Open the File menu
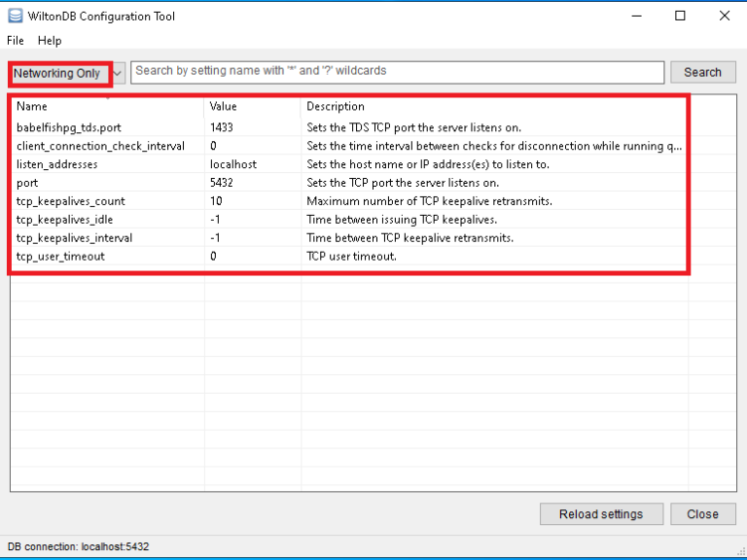 [16, 41]
